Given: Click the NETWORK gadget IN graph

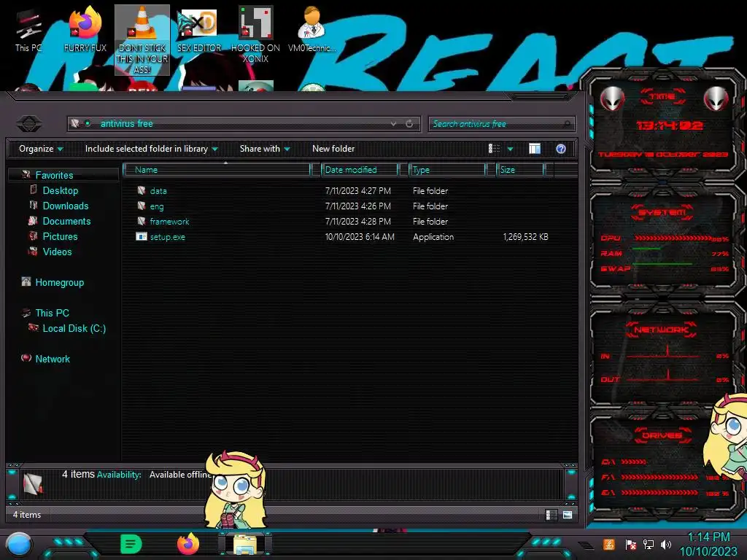Looking at the screenshot, I should pos(664,354).
